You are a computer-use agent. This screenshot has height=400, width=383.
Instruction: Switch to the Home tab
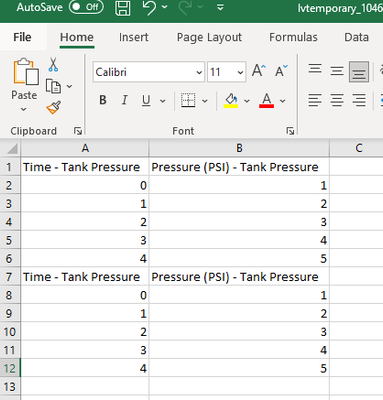coord(77,37)
